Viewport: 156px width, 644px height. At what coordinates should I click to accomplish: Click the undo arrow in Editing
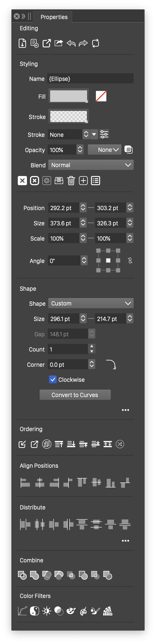pos(71,43)
